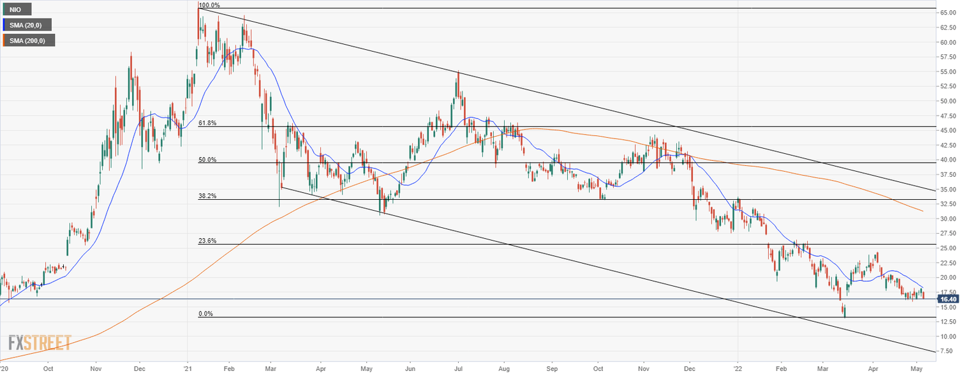Open the upper descending trendline
980x376 pixels.
[510, 85]
